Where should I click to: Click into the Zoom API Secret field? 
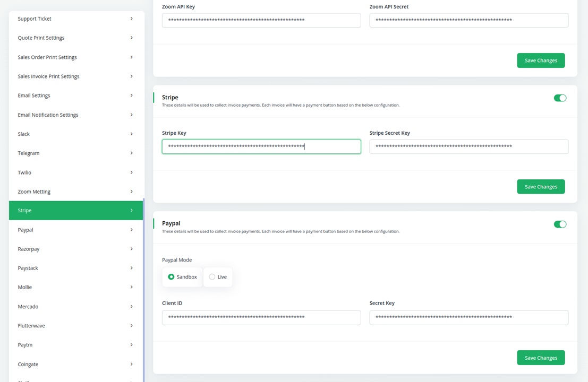[x=468, y=20]
